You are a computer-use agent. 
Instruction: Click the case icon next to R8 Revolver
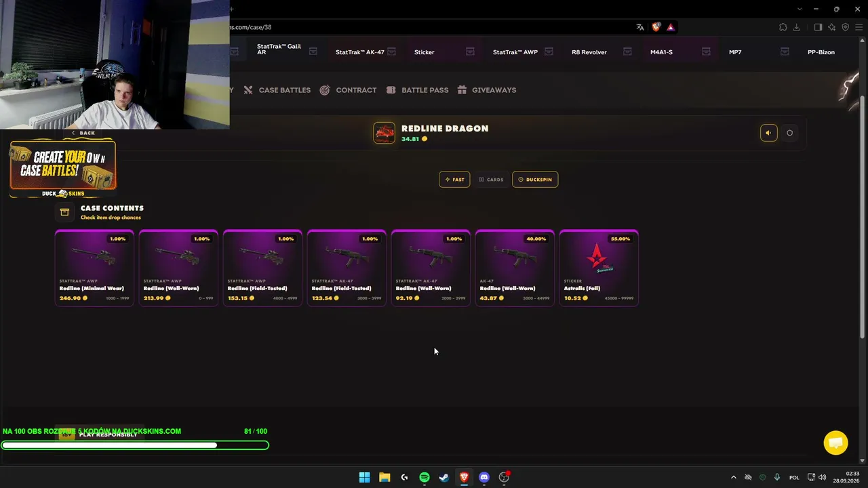point(627,52)
